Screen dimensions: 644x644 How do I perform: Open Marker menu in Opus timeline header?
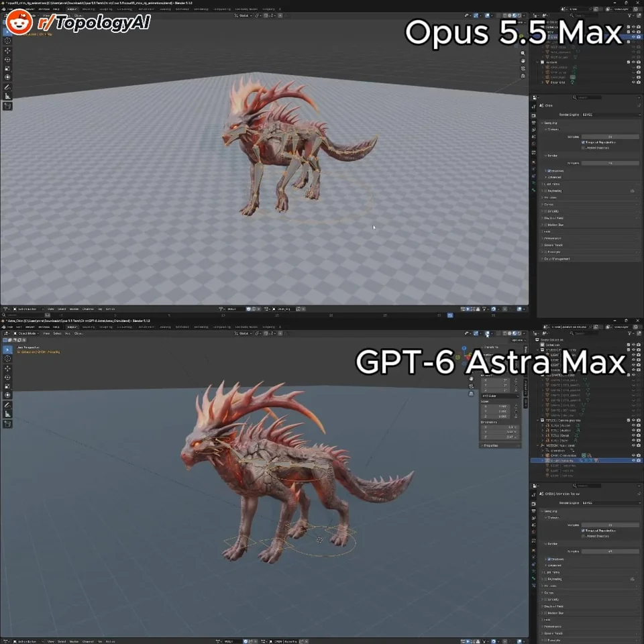click(x=74, y=309)
